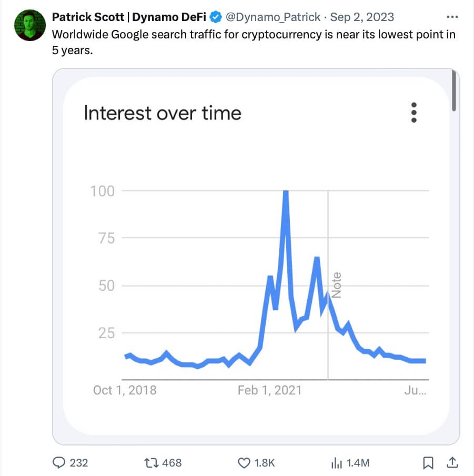Click the embedded image scrollbar handle
The width and height of the screenshot is (474, 476).
453,90
